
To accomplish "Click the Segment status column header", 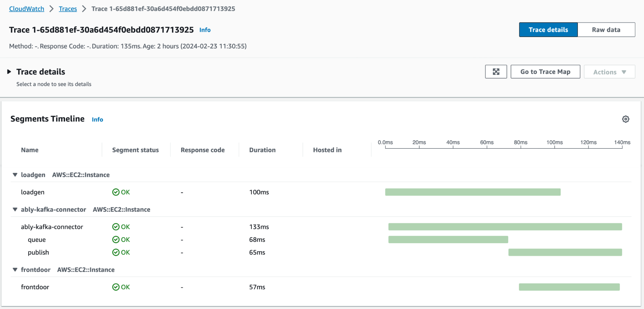I will point(135,150).
